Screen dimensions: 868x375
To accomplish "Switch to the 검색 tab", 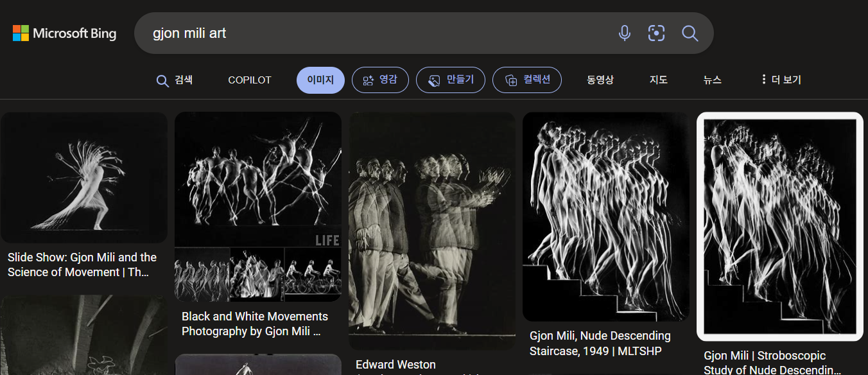I will pos(175,80).
